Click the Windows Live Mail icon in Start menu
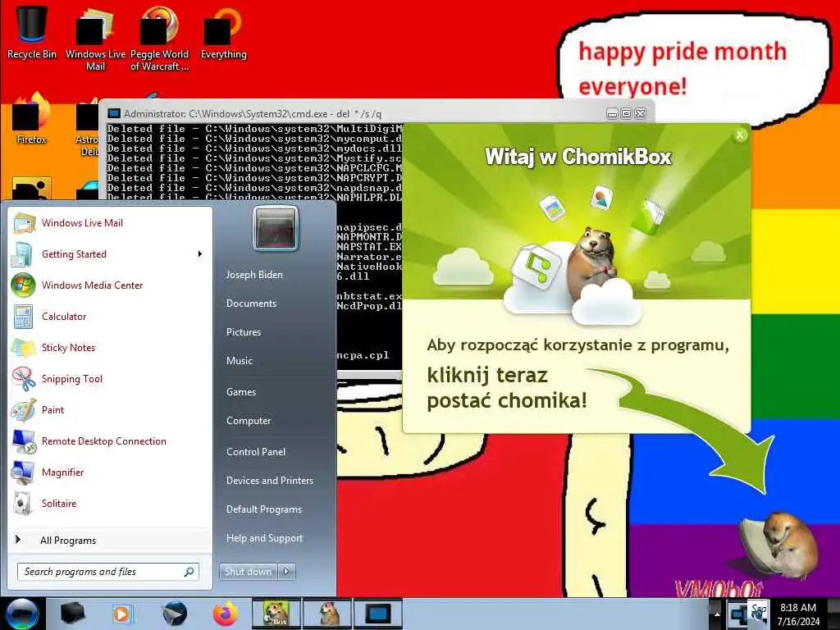The image size is (840, 630). click(24, 223)
